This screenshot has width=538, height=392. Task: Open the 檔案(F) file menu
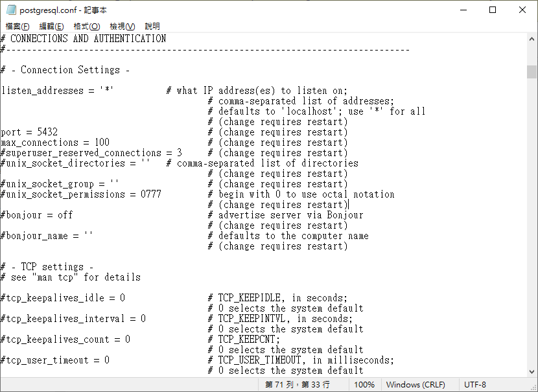(x=17, y=27)
